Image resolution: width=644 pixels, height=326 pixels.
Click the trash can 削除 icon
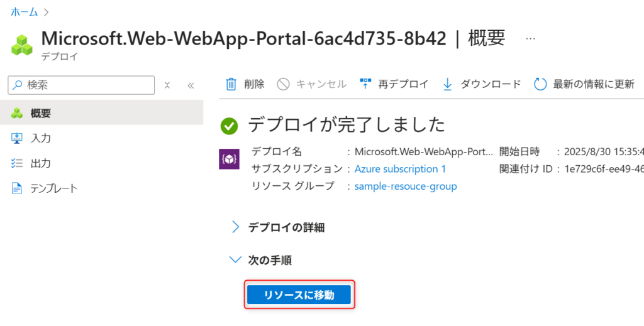pos(231,84)
